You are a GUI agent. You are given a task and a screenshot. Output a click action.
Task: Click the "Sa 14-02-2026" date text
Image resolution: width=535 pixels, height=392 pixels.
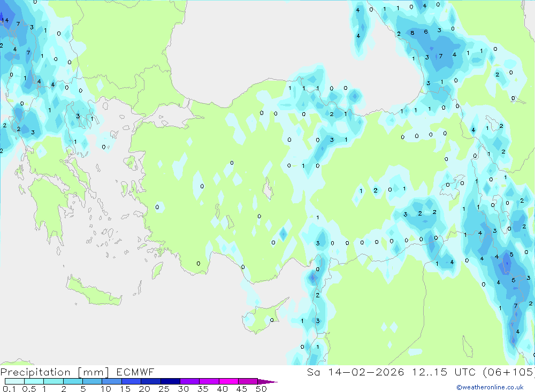(x=355, y=372)
